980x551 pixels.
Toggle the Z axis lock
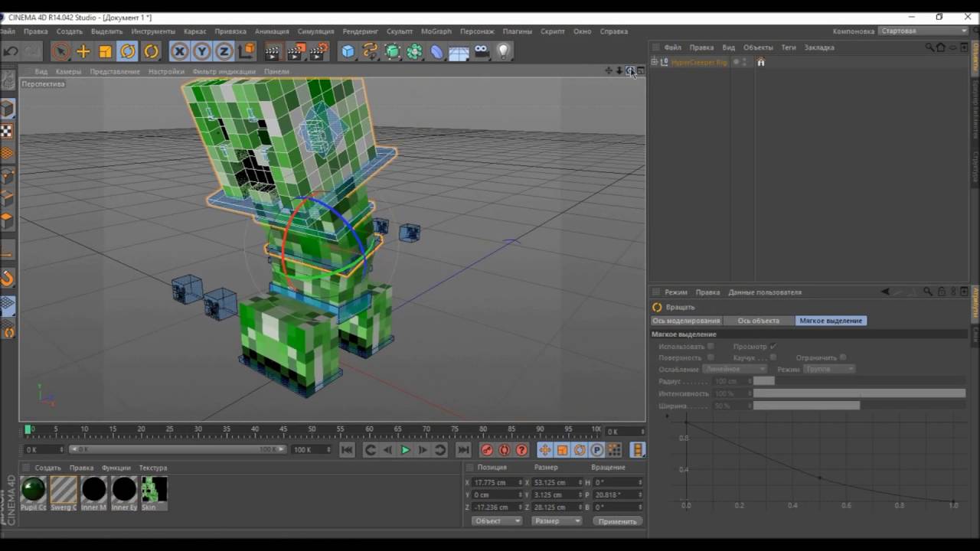(224, 51)
